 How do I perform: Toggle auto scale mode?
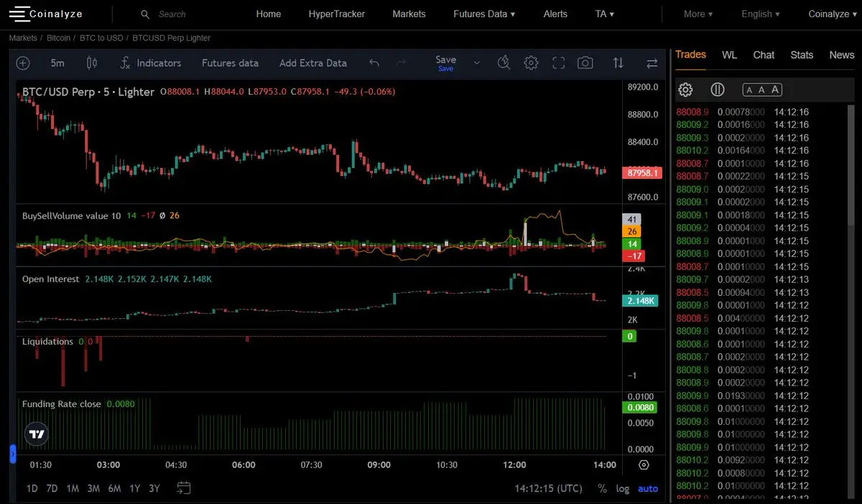648,489
